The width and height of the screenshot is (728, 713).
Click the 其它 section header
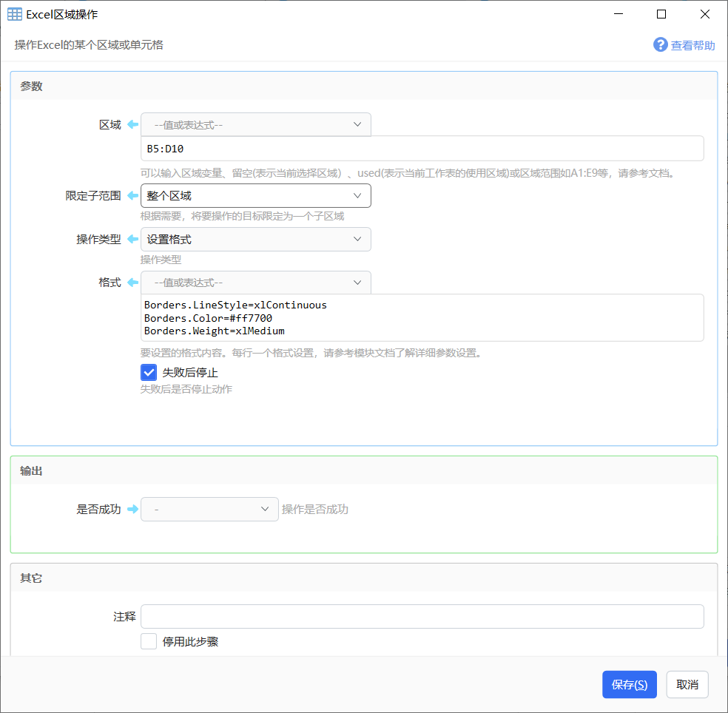point(364,578)
